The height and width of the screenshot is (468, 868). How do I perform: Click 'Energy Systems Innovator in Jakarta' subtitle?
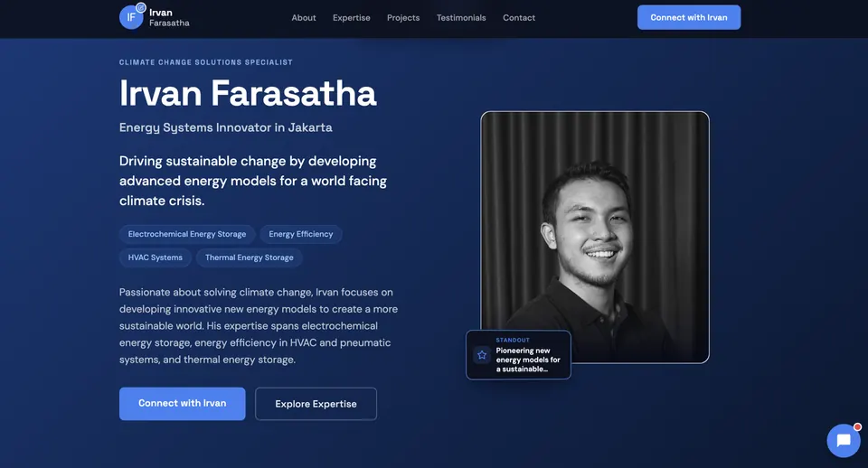pos(226,127)
